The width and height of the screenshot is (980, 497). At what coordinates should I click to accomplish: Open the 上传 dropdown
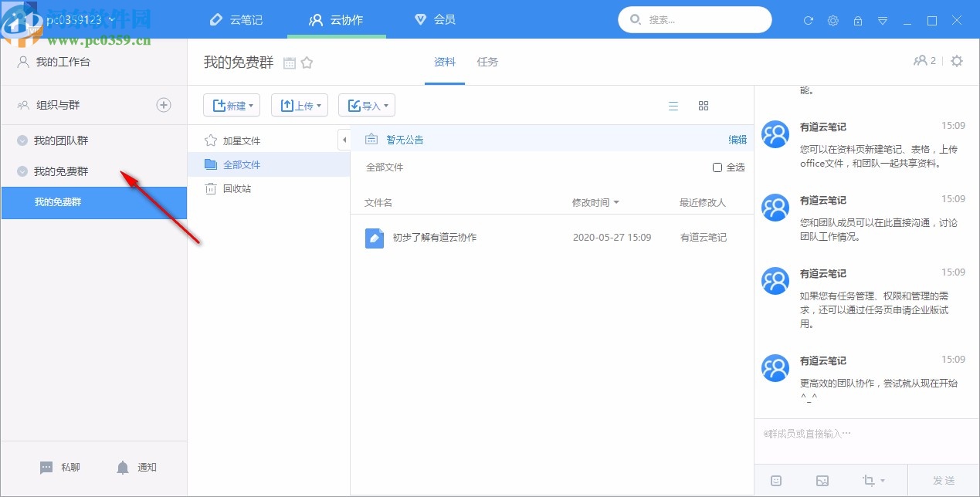[x=300, y=106]
